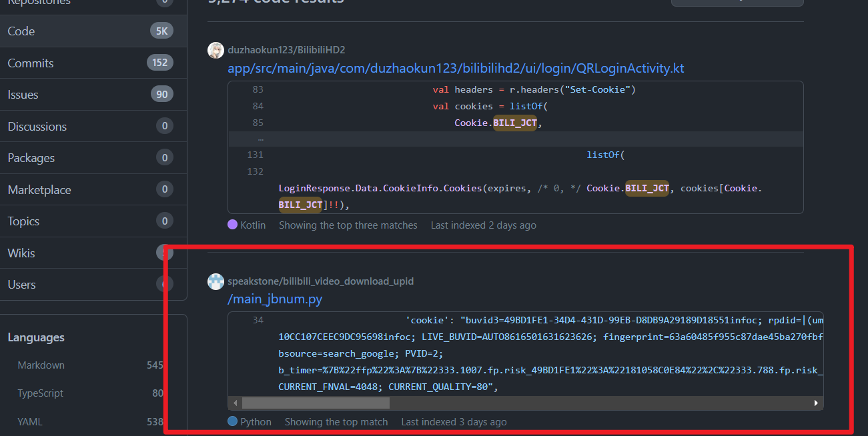Image resolution: width=868 pixels, height=436 pixels.
Task: Click the code scrollbar right arrow
Action: pos(816,403)
